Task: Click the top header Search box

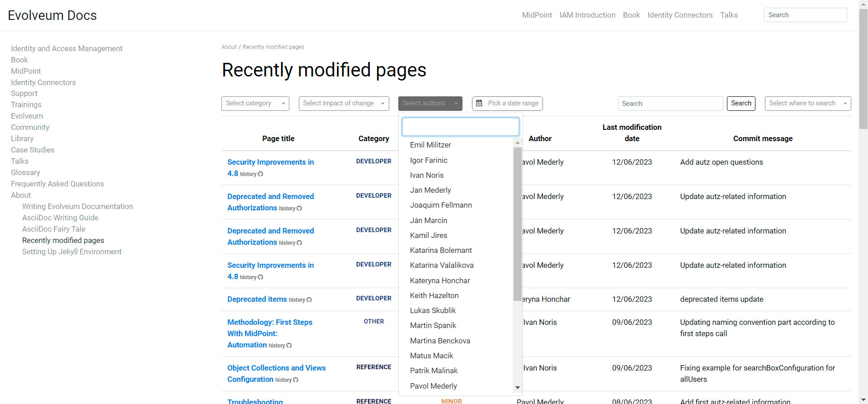Action: (x=805, y=15)
